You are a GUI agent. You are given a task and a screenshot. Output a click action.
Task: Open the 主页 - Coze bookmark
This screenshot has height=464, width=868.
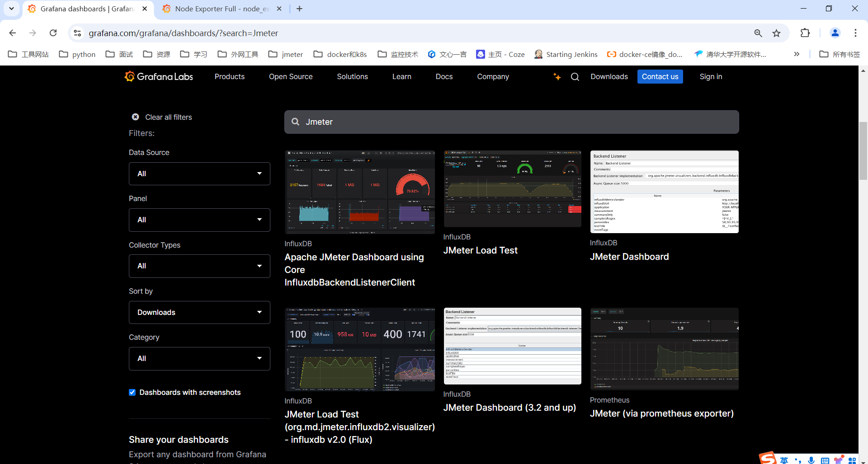[x=500, y=54]
